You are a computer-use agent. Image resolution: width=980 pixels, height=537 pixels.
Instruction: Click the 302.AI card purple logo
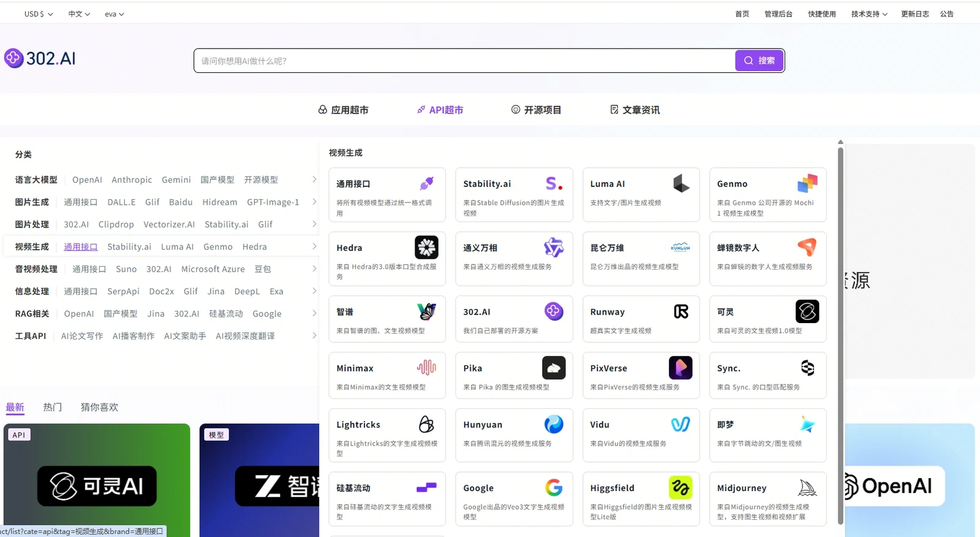pyautogui.click(x=554, y=311)
